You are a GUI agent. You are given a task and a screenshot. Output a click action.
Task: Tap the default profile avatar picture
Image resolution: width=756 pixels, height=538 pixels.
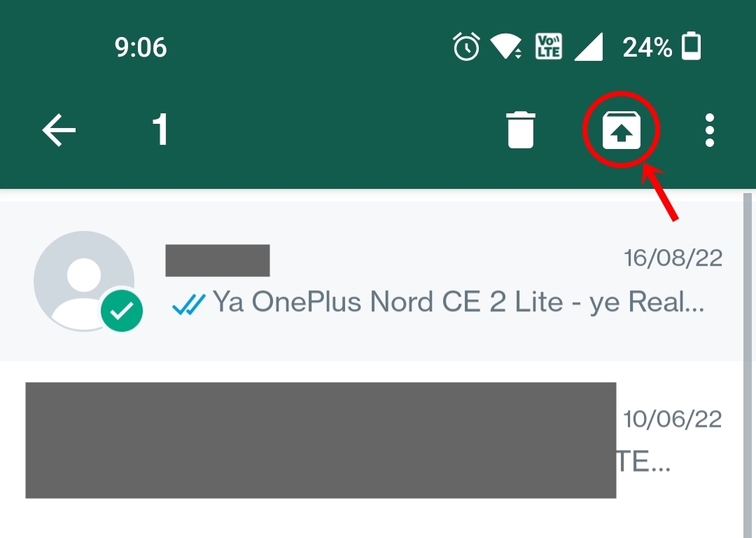point(84,281)
